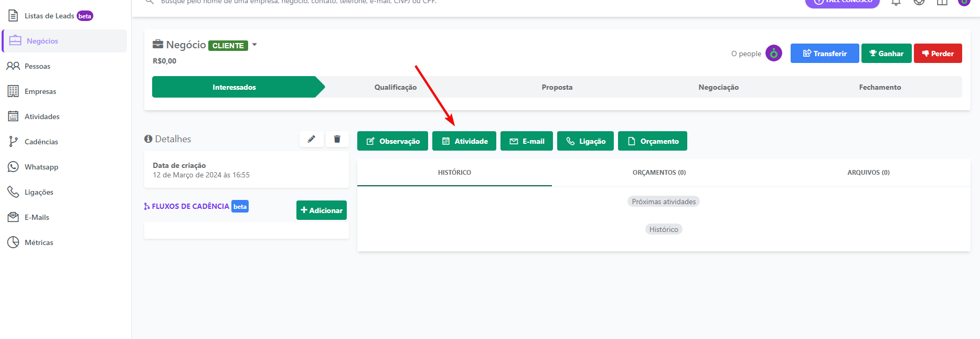Switch to the Orçamentos (0) tab
980x339 pixels.
pos(659,173)
